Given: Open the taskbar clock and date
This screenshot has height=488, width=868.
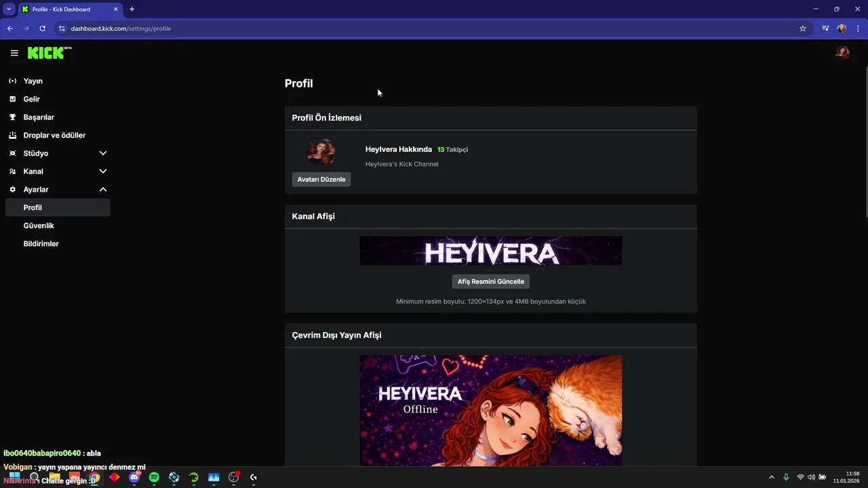Looking at the screenshot, I should pos(847,477).
